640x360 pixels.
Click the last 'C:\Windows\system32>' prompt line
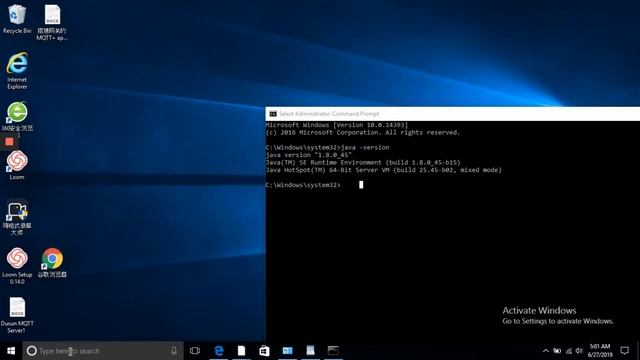tap(303, 185)
